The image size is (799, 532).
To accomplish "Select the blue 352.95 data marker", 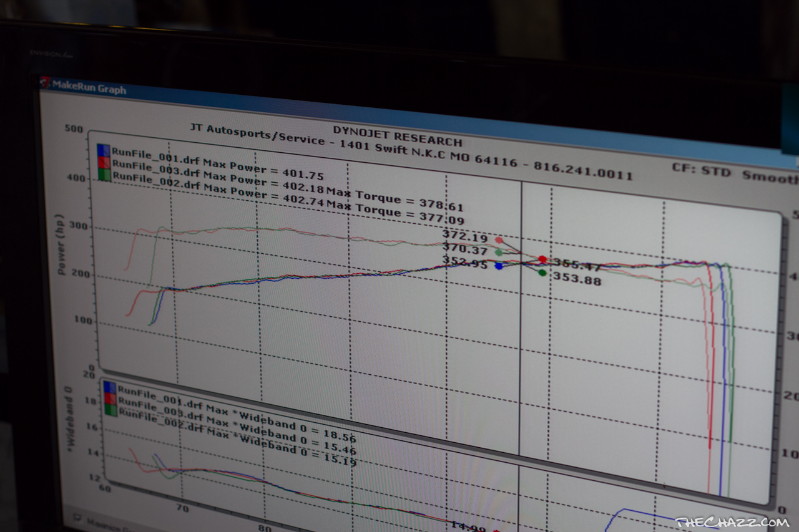I will coord(498,266).
